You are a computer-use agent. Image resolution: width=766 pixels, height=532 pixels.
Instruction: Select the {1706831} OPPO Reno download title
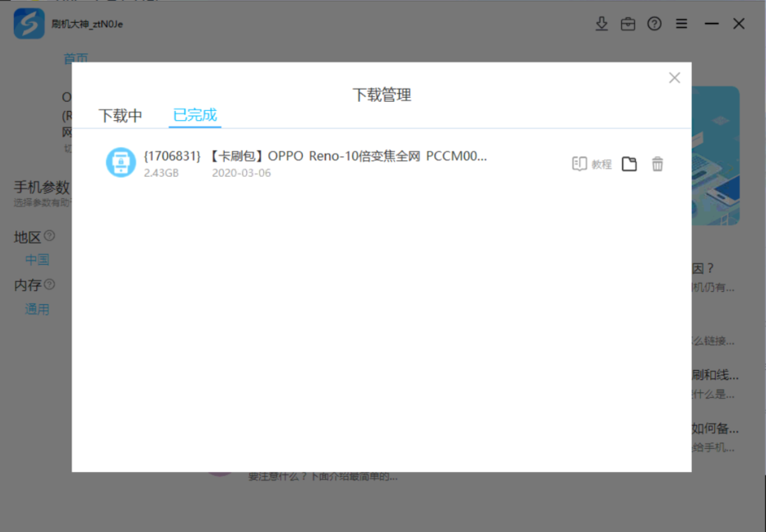click(x=315, y=156)
